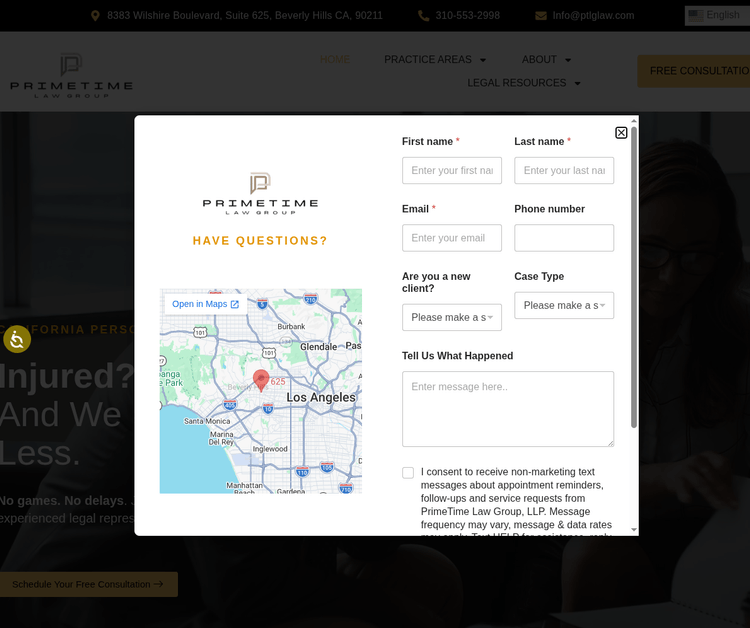Image resolution: width=750 pixels, height=628 pixels.
Task: Click Burbank label on the map
Action: (x=291, y=326)
